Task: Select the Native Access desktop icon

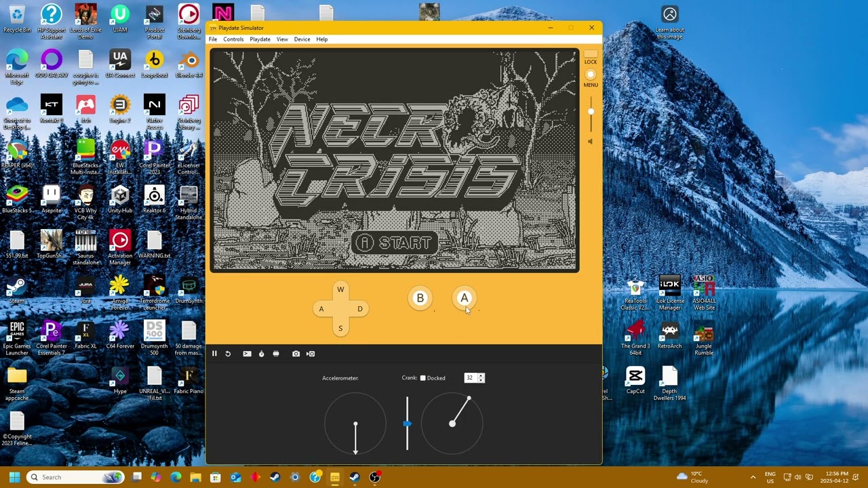Action: (x=154, y=113)
